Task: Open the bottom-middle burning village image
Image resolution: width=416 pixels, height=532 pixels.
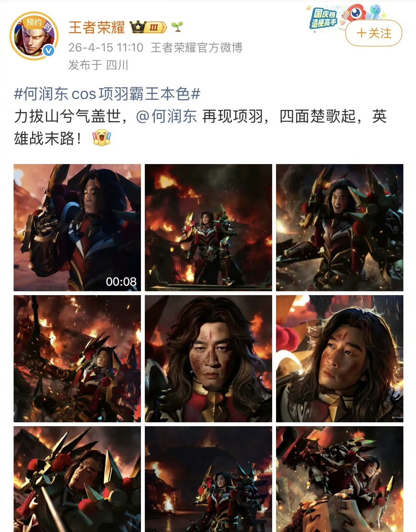Action: pyautogui.click(x=208, y=479)
